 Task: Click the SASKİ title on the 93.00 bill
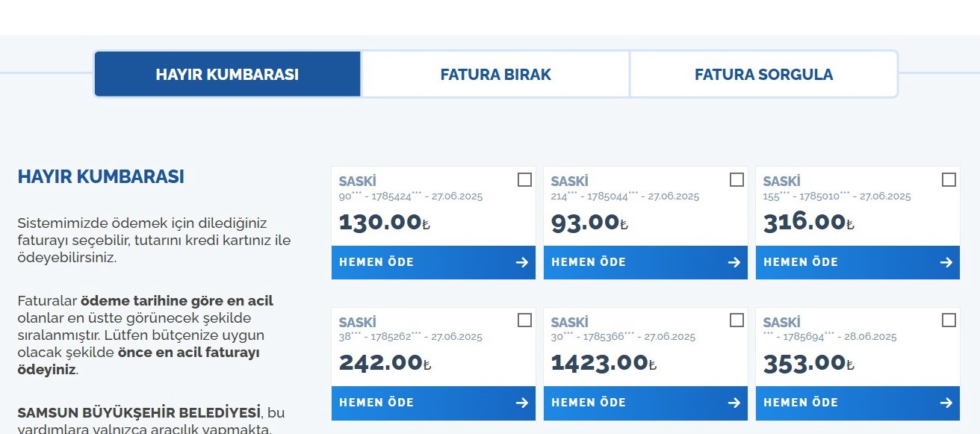click(569, 182)
